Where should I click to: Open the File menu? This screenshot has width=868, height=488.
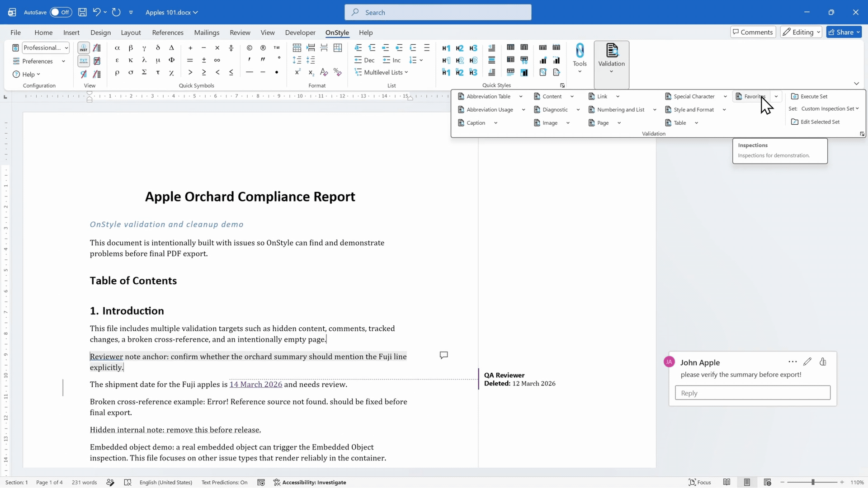tap(15, 33)
